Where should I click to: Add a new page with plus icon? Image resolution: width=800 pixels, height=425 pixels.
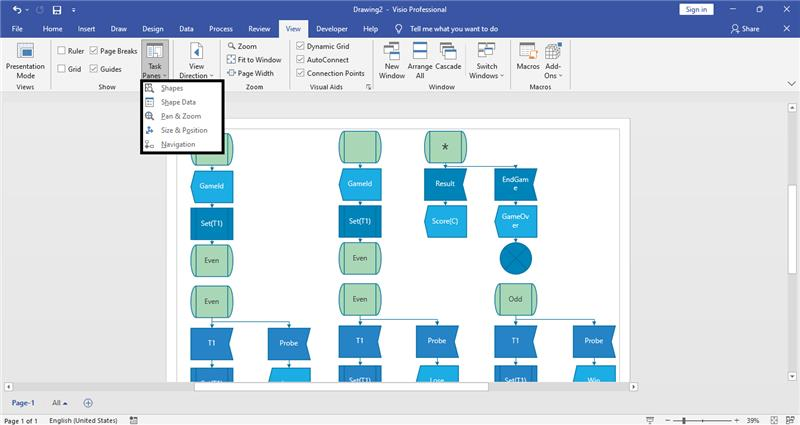coord(88,403)
